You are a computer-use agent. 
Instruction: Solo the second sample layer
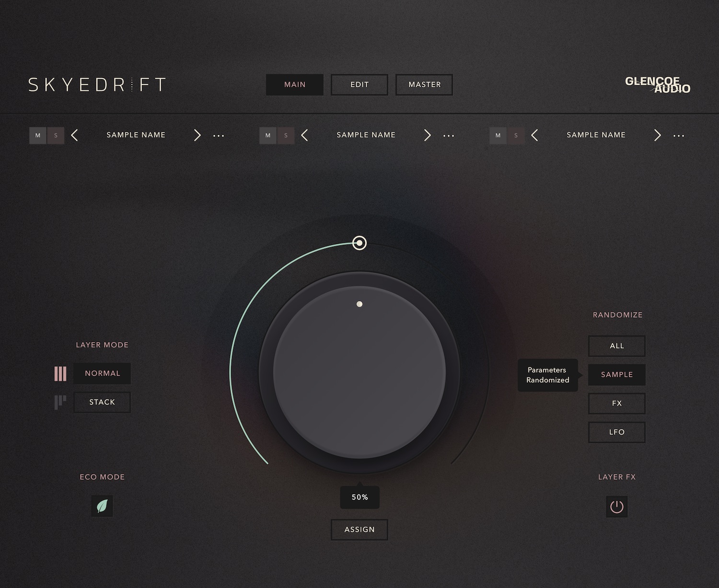point(286,136)
